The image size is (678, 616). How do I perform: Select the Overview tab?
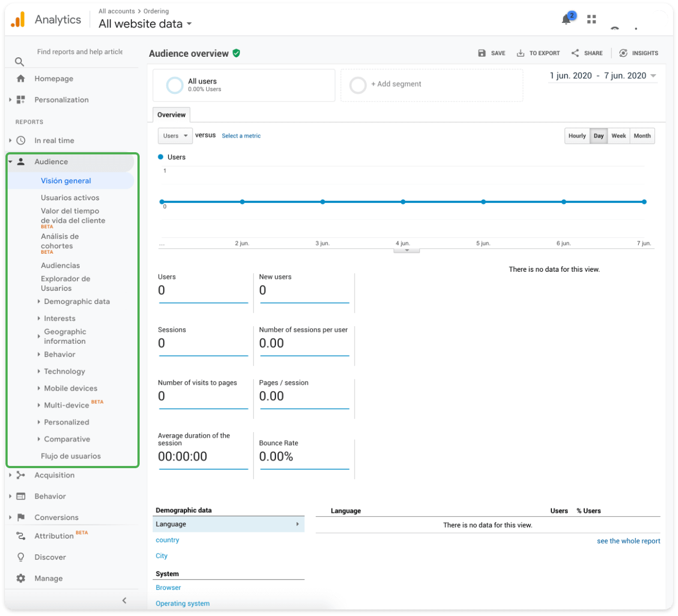click(171, 115)
